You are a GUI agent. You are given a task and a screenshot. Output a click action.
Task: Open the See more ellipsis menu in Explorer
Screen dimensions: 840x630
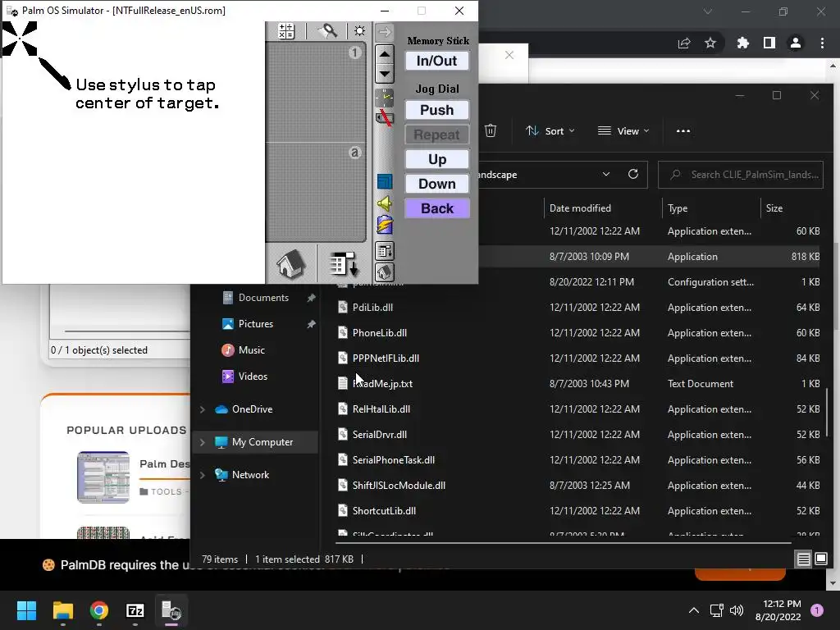(683, 130)
